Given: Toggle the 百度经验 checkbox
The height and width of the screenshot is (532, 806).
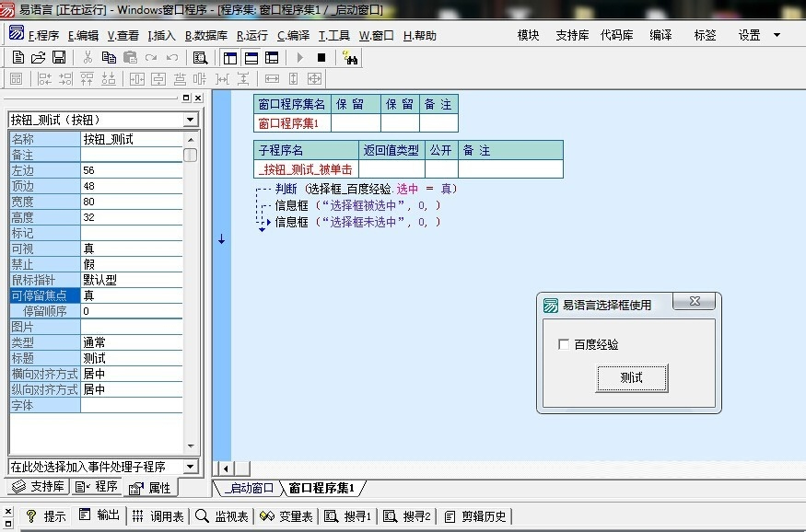Looking at the screenshot, I should (564, 344).
